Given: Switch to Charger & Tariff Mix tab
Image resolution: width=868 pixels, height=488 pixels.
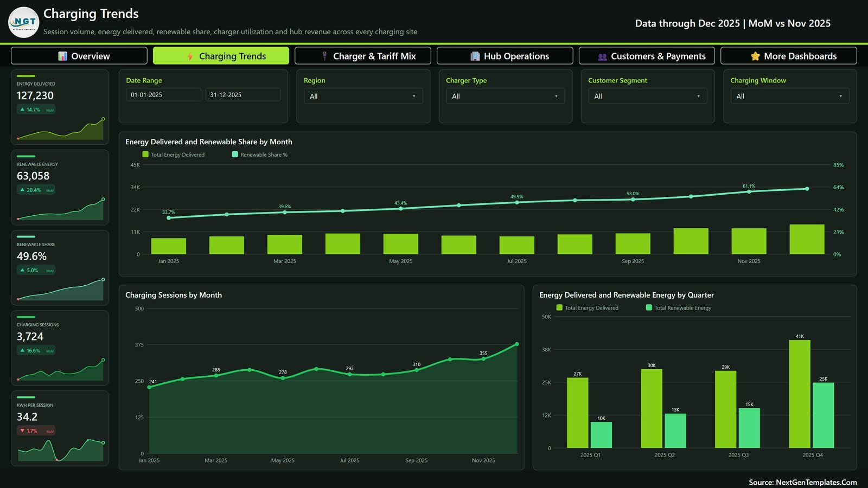Looking at the screenshot, I should [363, 56].
